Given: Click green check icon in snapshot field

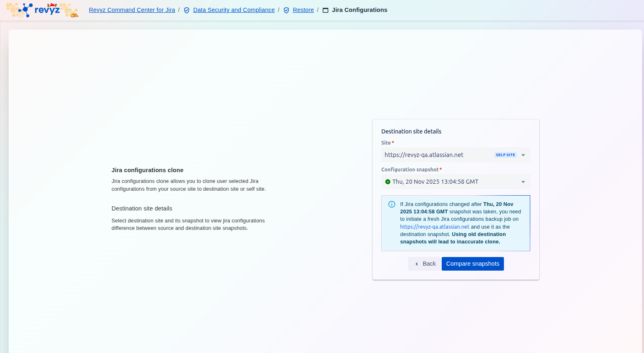Looking at the screenshot, I should coord(388,182).
